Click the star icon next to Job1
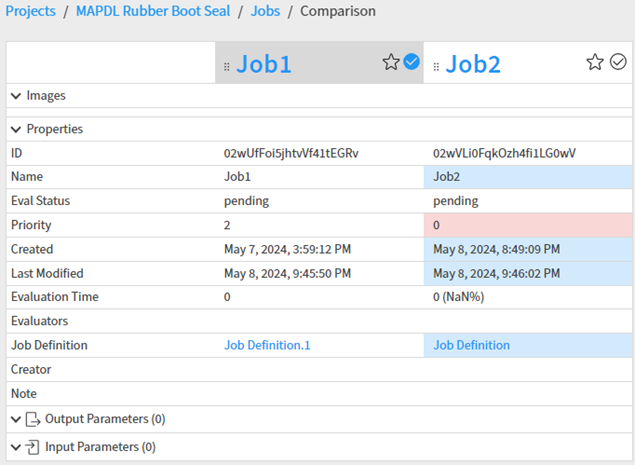Screen dimensions: 635x465 [x=391, y=63]
